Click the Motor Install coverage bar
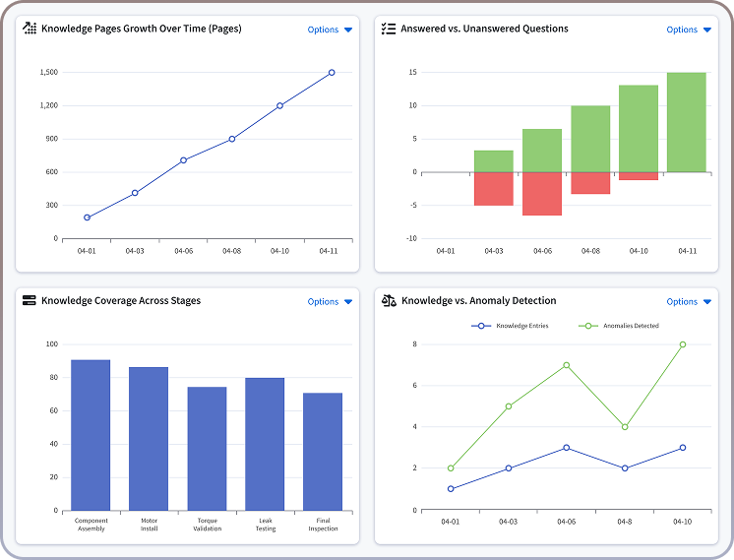734x560 pixels. coord(149,439)
